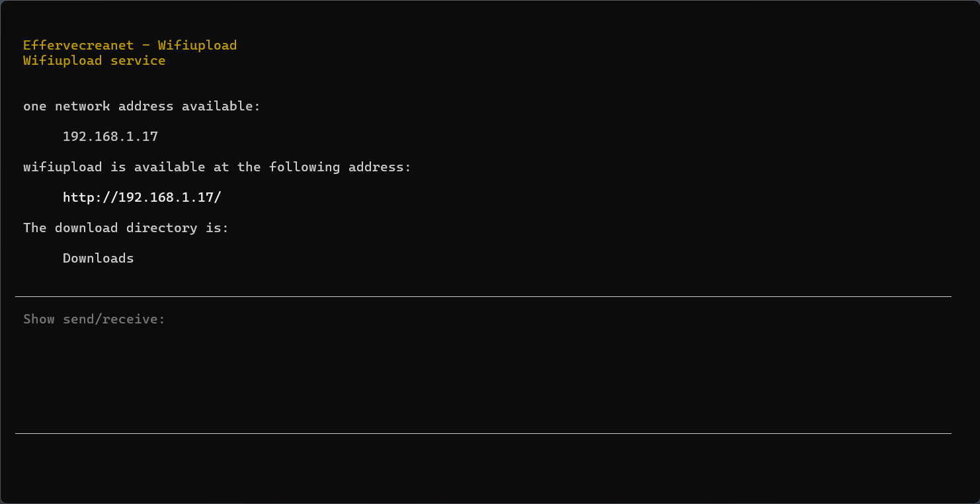Click the word 'following' in the address sentence
The width and height of the screenshot is (980, 504).
(304, 167)
